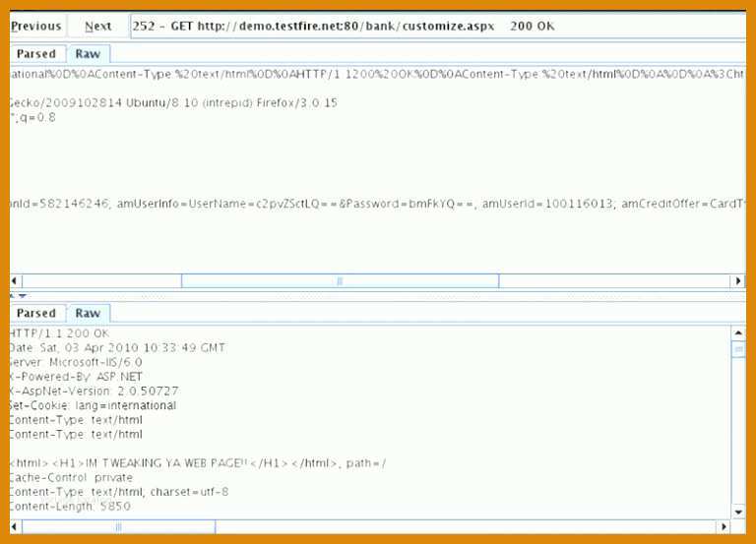Click the response vertical scrollbar thumb
Image resolution: width=756 pixels, height=544 pixels.
pos(738,349)
